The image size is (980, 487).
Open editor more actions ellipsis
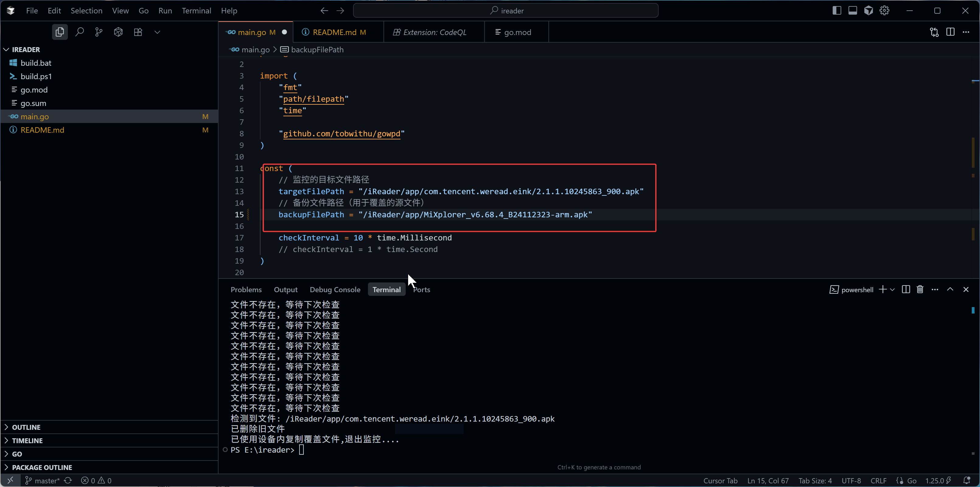[966, 32]
